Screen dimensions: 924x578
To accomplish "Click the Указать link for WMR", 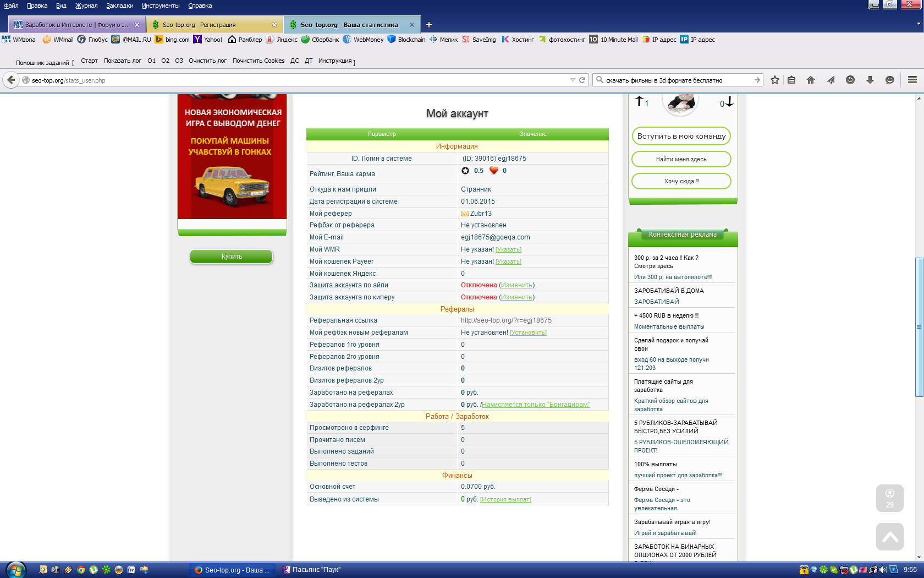I will coord(508,249).
